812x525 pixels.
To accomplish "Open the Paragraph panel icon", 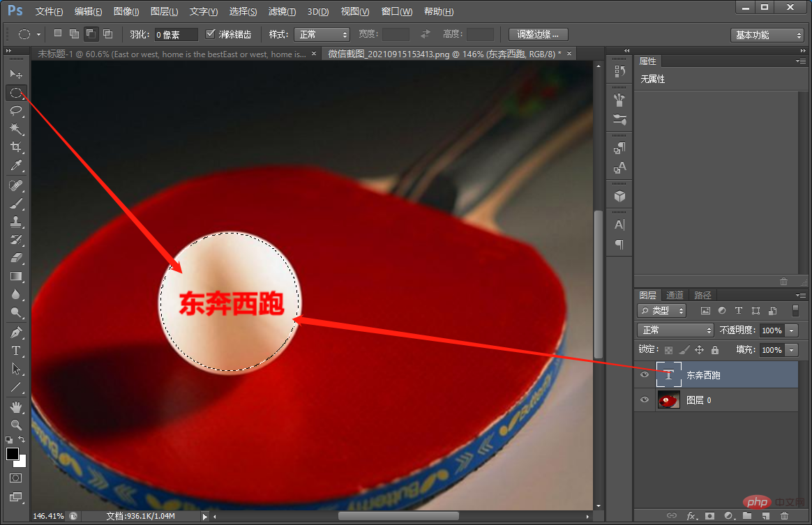I will pyautogui.click(x=619, y=244).
